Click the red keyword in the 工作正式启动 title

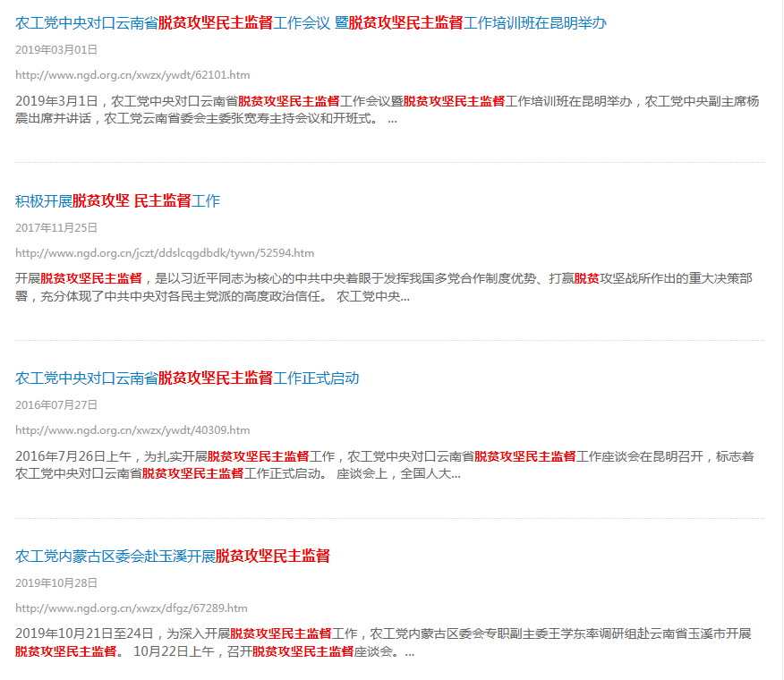[215, 378]
